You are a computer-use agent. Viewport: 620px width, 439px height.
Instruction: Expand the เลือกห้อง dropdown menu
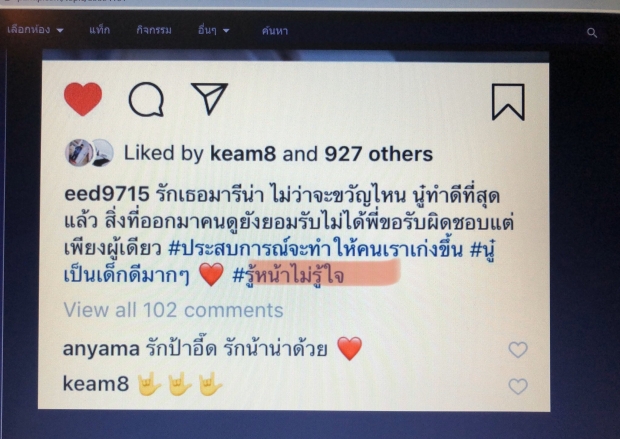click(x=35, y=30)
